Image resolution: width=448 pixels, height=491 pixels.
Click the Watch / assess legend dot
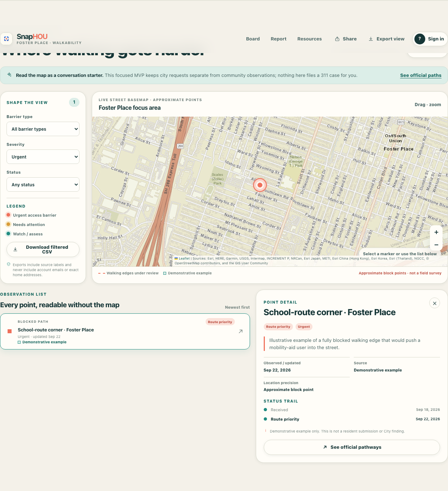8,234
